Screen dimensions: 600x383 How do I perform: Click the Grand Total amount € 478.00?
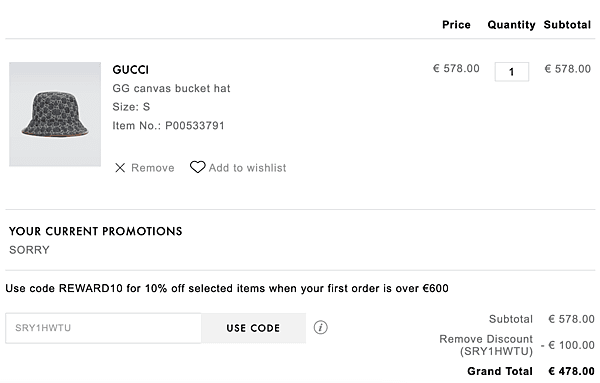point(571,371)
